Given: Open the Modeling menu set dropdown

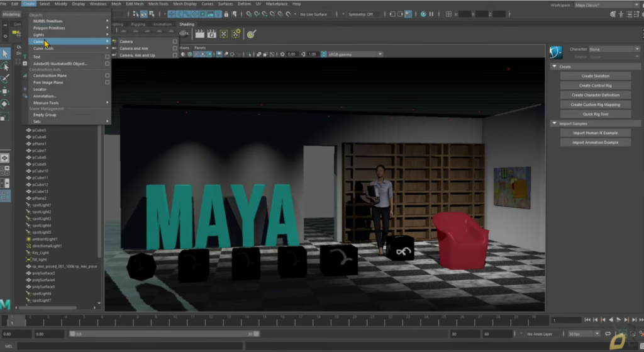Looking at the screenshot, I should pyautogui.click(x=11, y=14).
